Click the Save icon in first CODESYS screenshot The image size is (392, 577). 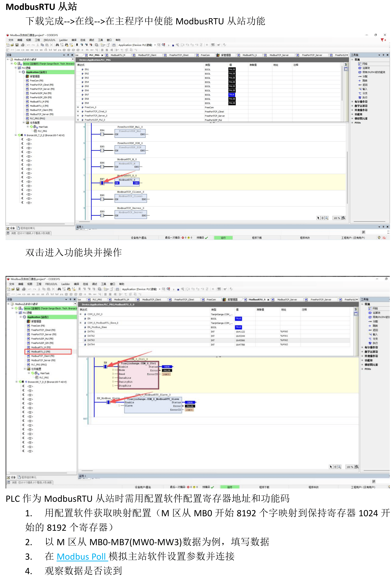[x=17, y=45]
